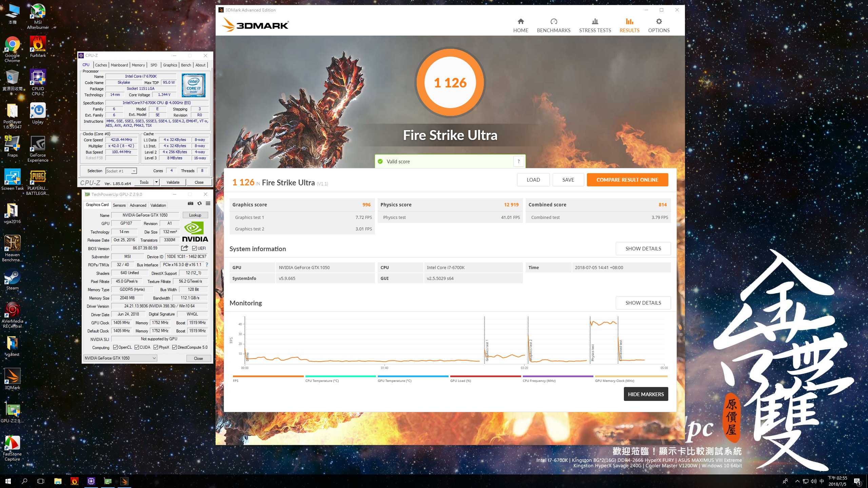Open File Explorer on taskbar

pos(58,481)
